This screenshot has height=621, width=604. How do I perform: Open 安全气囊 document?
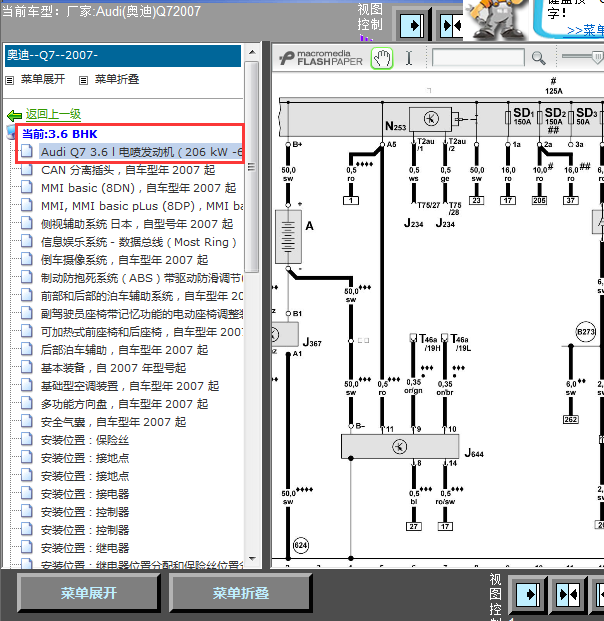point(113,422)
